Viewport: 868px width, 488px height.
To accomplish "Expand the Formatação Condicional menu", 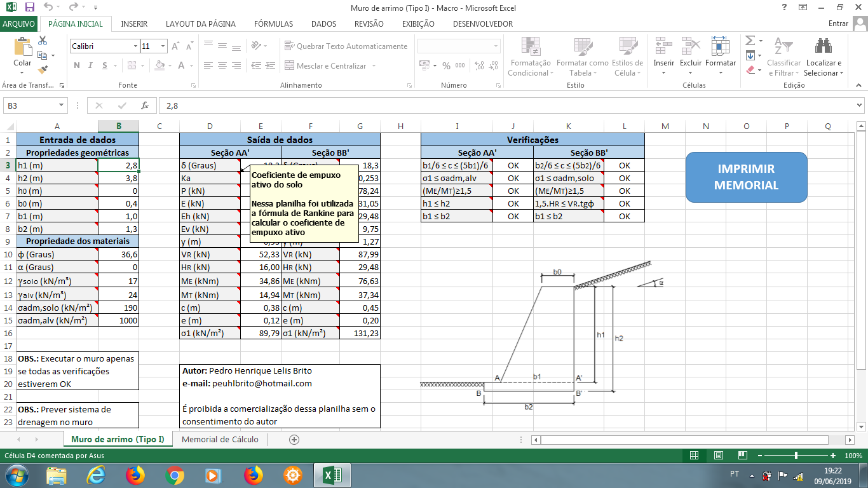I will [x=531, y=57].
